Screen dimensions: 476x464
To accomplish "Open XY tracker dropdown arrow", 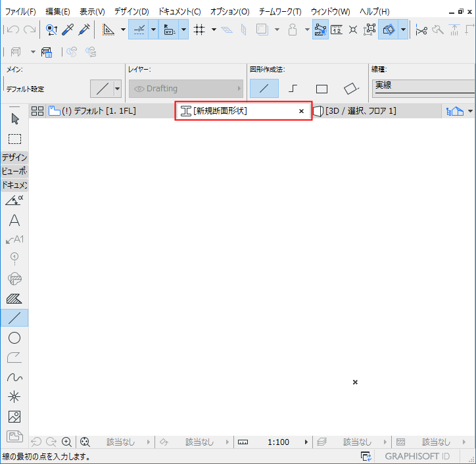I will point(183,30).
